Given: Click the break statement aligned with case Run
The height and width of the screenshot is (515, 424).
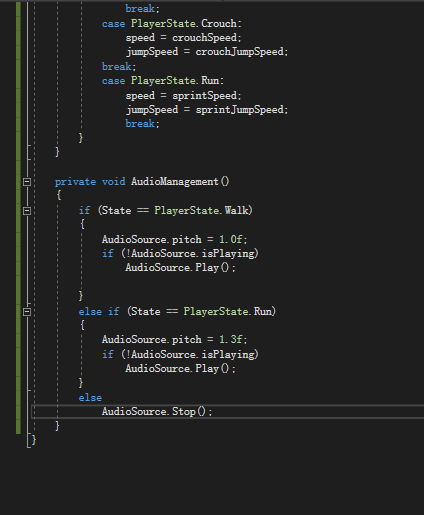Looking at the screenshot, I should coord(119,67).
